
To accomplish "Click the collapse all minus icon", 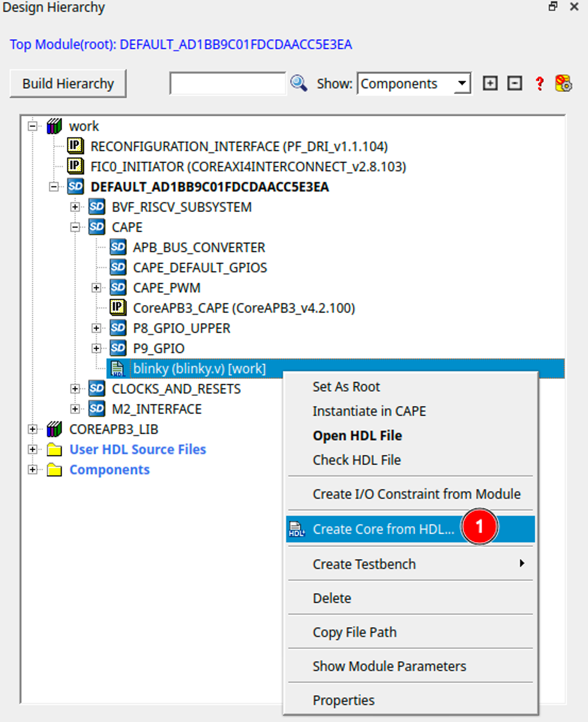I will [514, 83].
